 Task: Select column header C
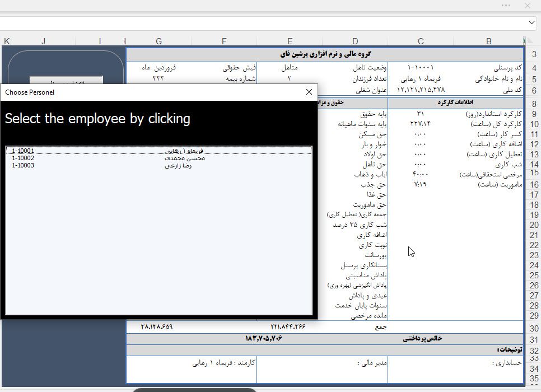(421, 41)
